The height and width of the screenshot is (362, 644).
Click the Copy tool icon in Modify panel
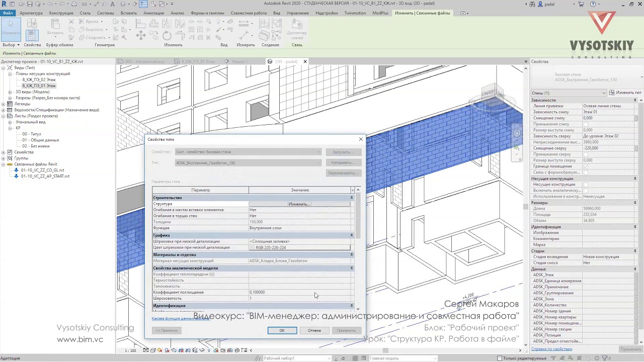tap(153, 35)
